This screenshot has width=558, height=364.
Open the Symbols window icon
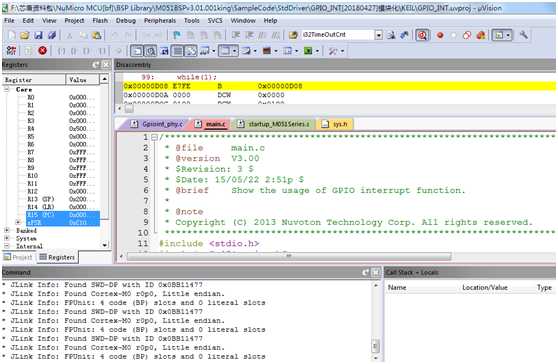[164, 51]
